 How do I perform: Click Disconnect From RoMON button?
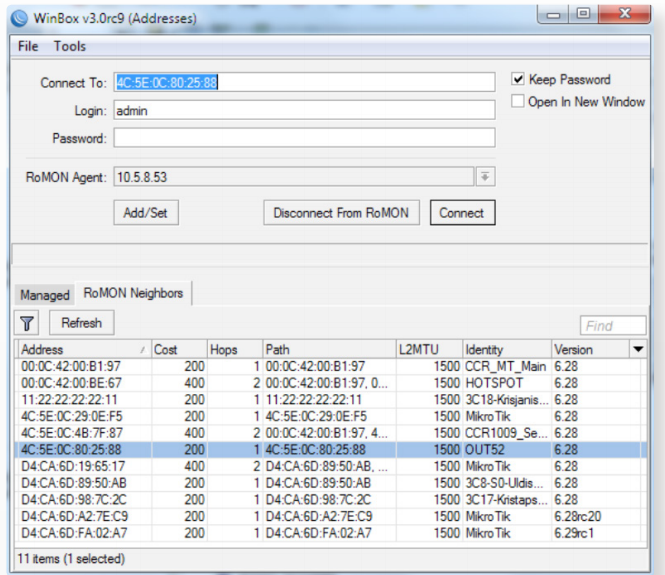click(341, 213)
